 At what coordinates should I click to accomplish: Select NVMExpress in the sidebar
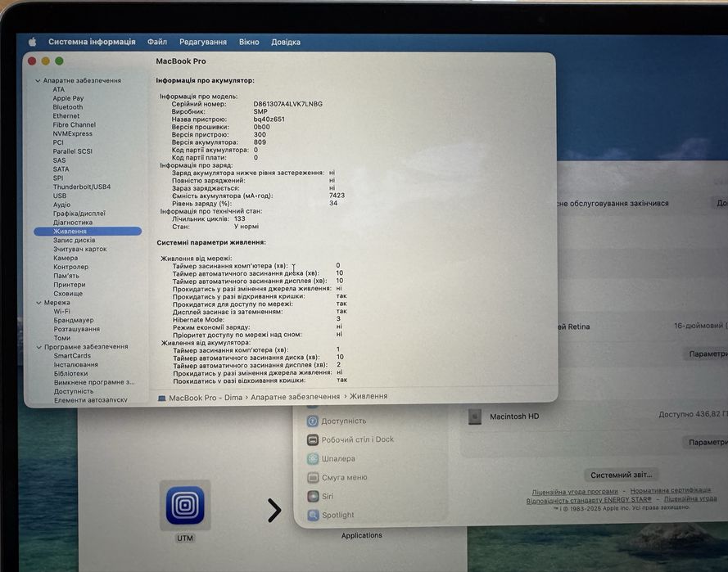point(72,133)
